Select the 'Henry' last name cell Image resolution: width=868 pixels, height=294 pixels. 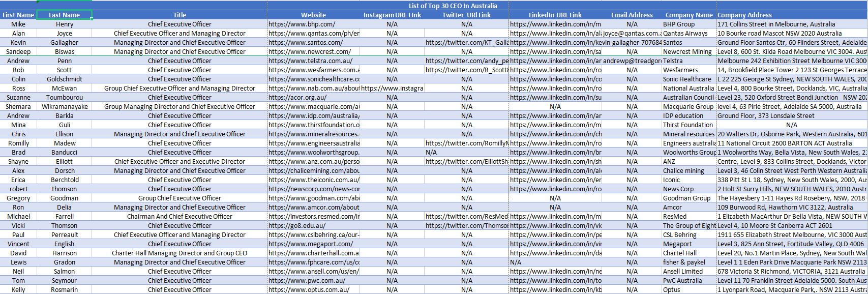[64, 24]
